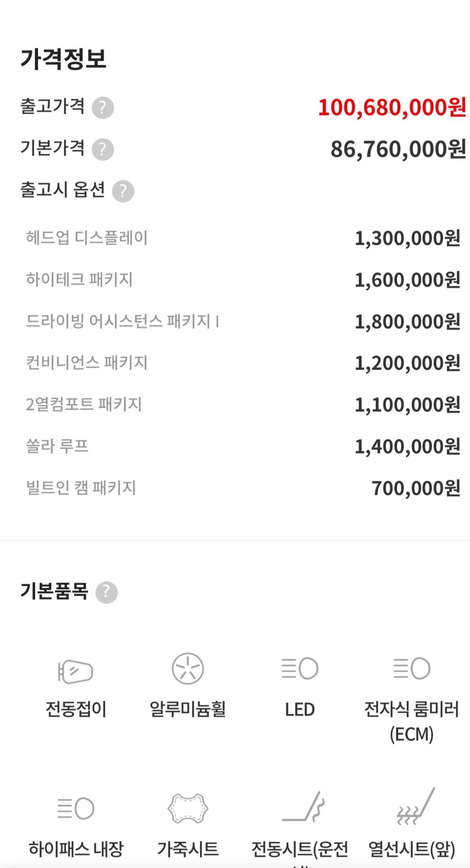Tap the 가죽시트 leather seat icon

tap(188, 808)
